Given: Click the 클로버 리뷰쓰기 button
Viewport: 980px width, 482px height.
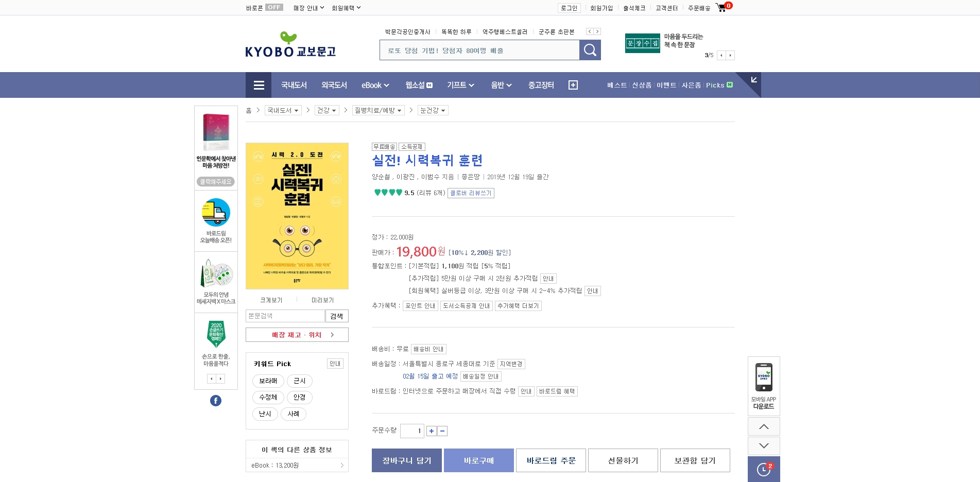Looking at the screenshot, I should 471,193.
